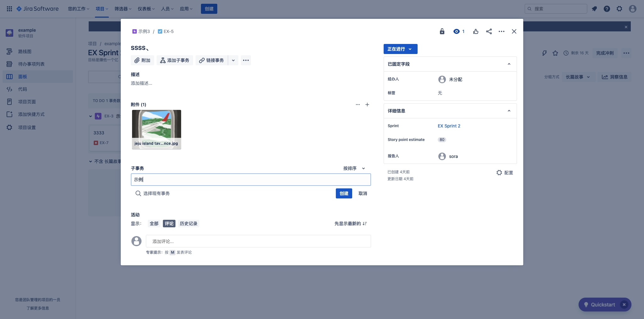Open 应用 menu
Image resolution: width=644 pixels, height=319 pixels.
pos(186,9)
